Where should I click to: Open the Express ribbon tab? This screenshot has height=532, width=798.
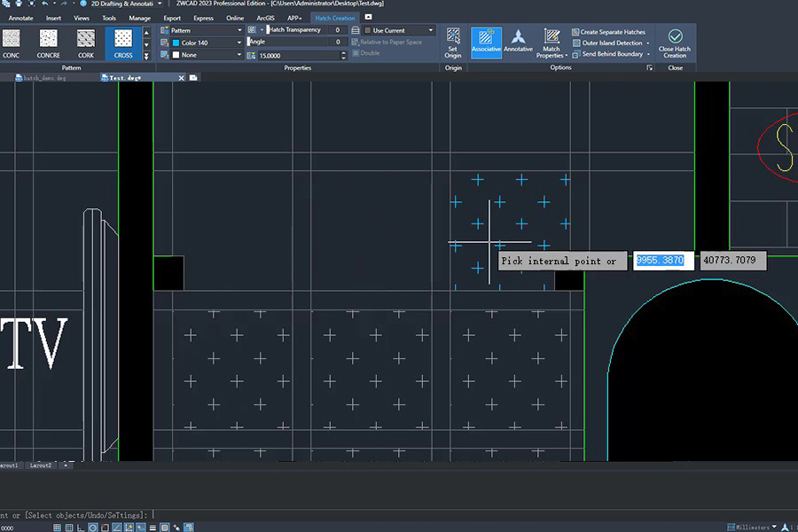[x=203, y=18]
